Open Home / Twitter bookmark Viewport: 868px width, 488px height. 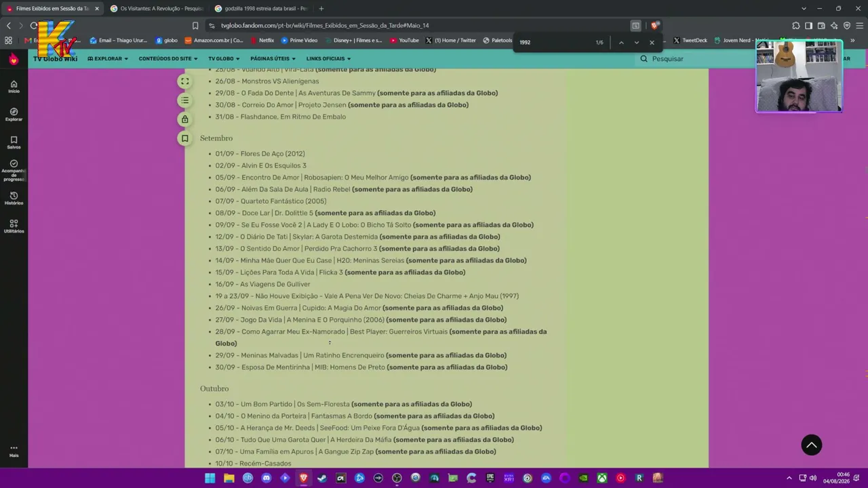pyautogui.click(x=451, y=41)
